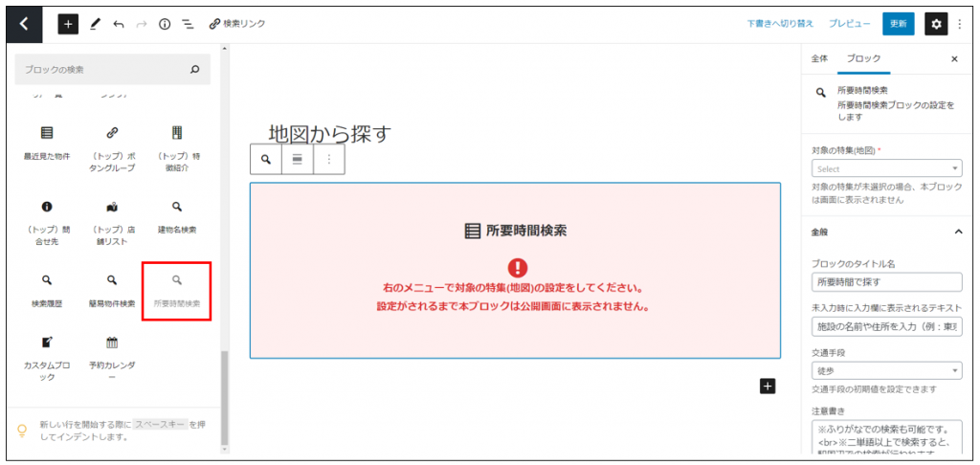Collapse the 全般 settings section
Image resolution: width=980 pixels, height=465 pixels.
point(958,232)
